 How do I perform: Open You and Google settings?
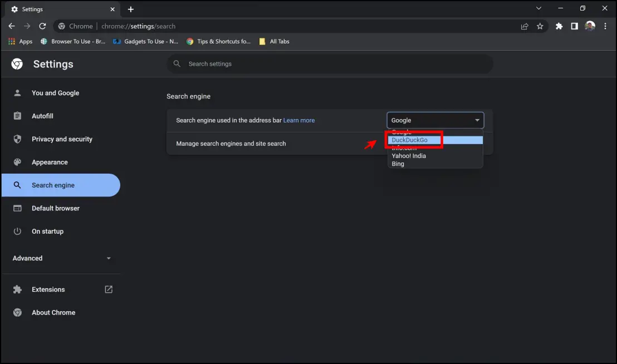[61, 93]
